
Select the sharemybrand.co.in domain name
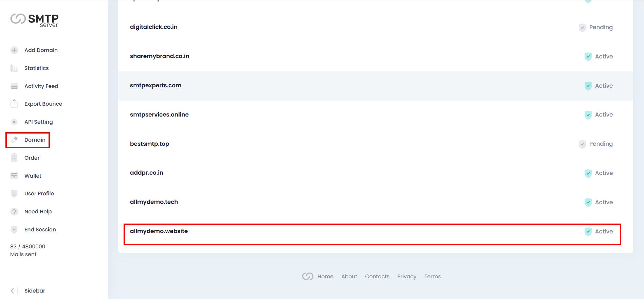160,56
